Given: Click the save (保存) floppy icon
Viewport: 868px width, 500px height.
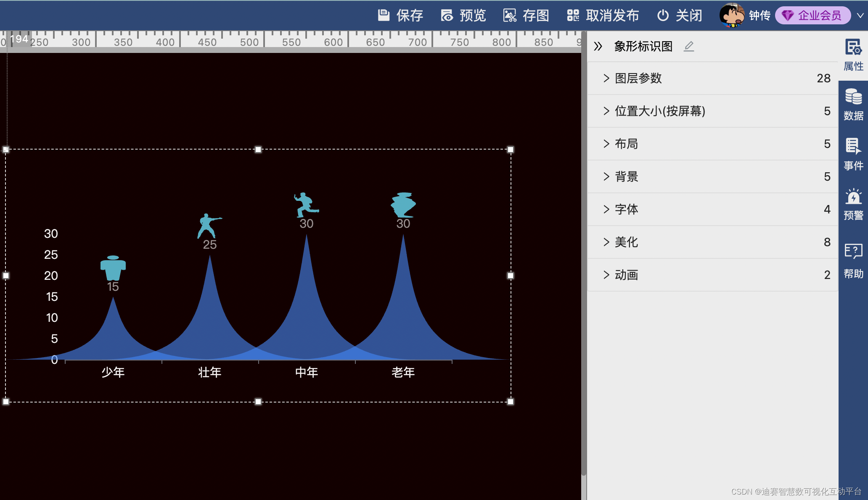Looking at the screenshot, I should 384,16.
